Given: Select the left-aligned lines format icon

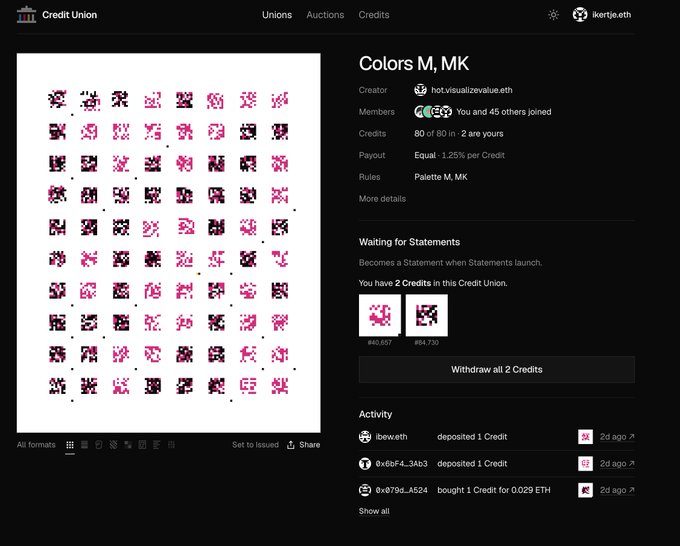Looking at the screenshot, I should (x=157, y=445).
